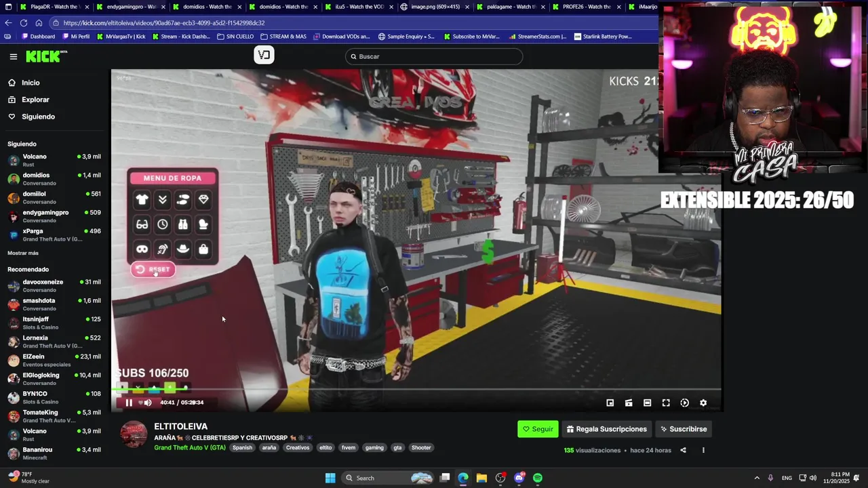Screen dimensions: 868x488
Task: Pause the video playback
Action: click(129, 403)
